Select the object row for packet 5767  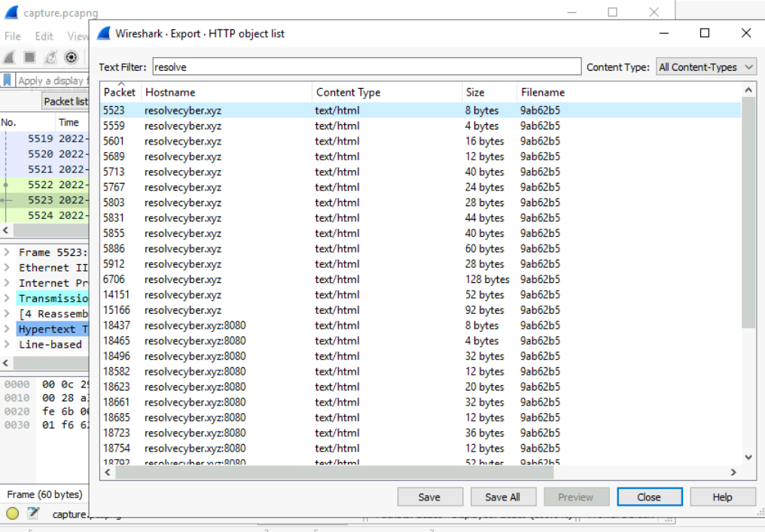[421, 187]
